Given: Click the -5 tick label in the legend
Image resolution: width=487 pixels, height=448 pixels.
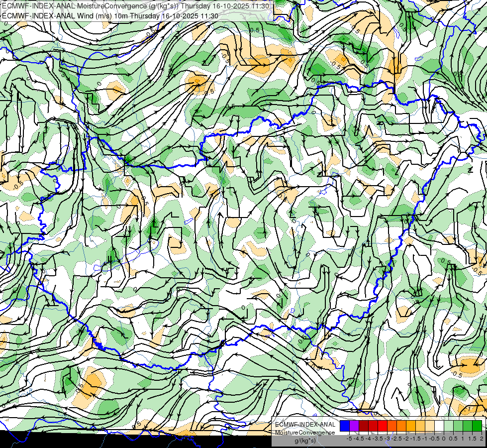Looking at the screenshot, I should (349, 439).
